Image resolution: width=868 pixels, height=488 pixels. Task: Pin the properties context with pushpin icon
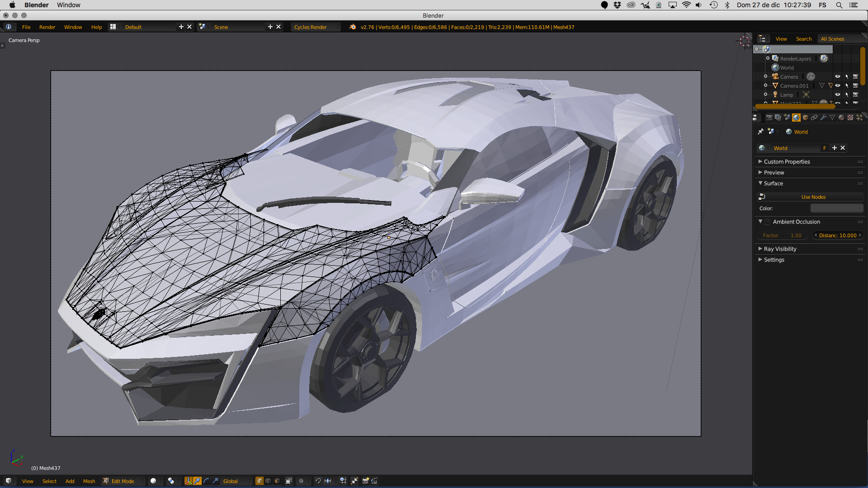click(760, 131)
